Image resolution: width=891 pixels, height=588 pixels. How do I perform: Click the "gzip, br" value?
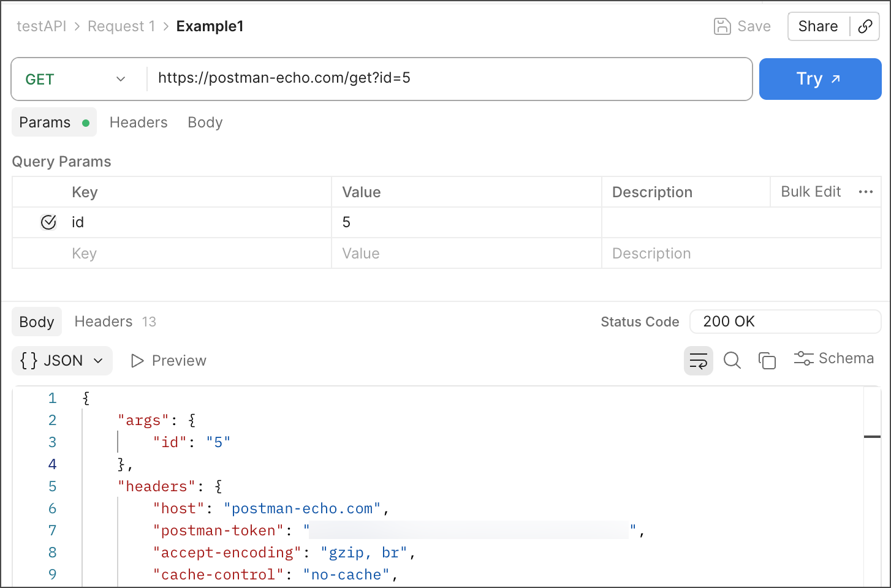pyautogui.click(x=364, y=552)
